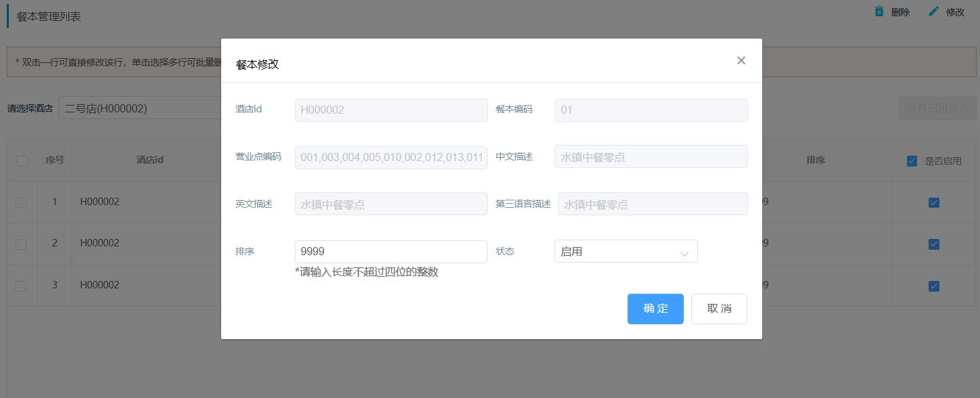Select row 1 checkbox in table
The image size is (980, 398).
[21, 202]
